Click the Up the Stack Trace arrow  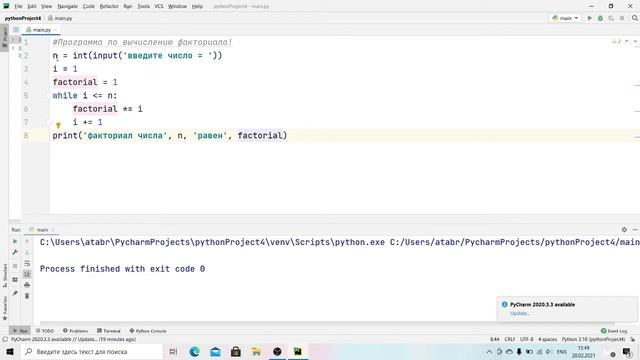pyautogui.click(x=27, y=241)
